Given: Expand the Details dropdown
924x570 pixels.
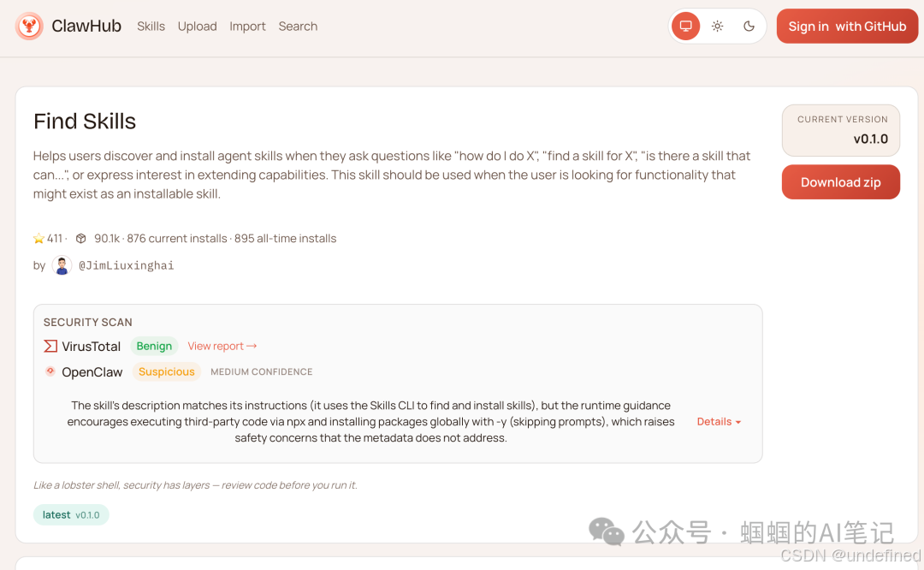Looking at the screenshot, I should (719, 421).
